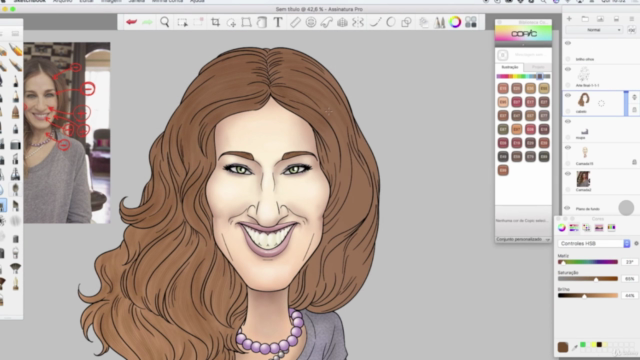Click the Copic color spectrum strip

pyautogui.click(x=523, y=76)
